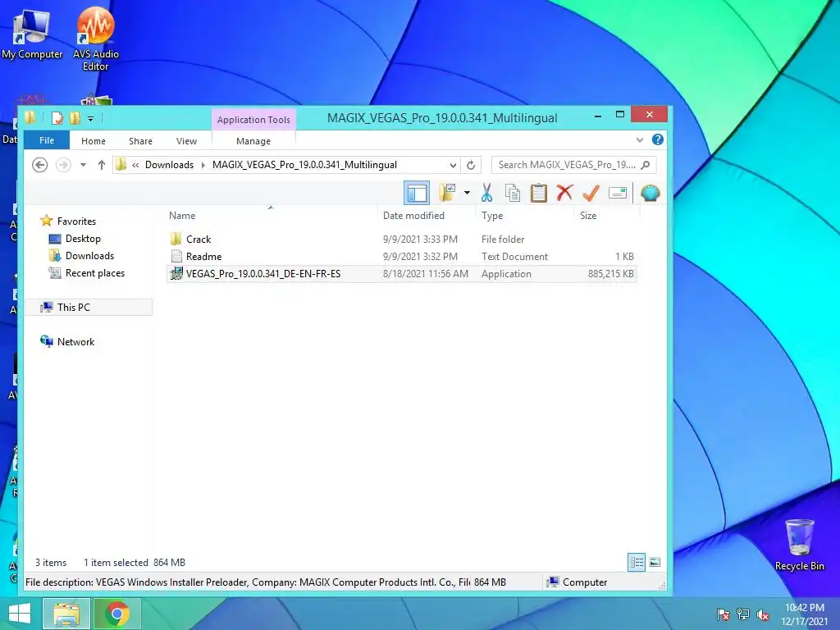Open the Classic Shell settings shell icon
This screenshot has width=840, height=630.
[x=650, y=193]
